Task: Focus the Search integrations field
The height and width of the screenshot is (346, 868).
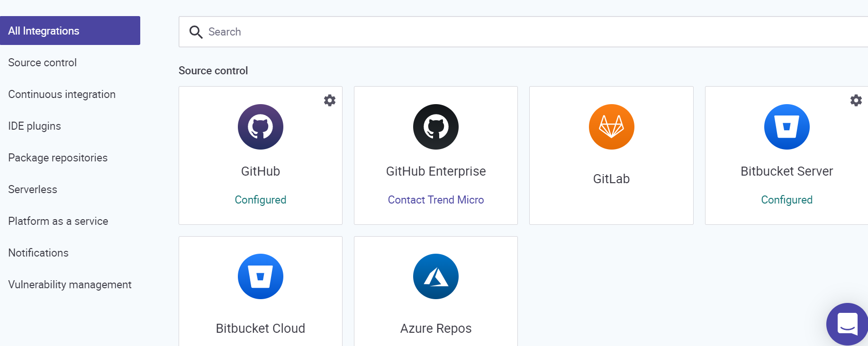Action: [x=523, y=32]
